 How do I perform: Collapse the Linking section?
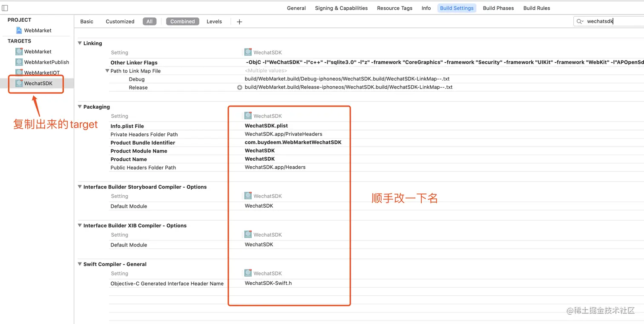pyautogui.click(x=80, y=43)
